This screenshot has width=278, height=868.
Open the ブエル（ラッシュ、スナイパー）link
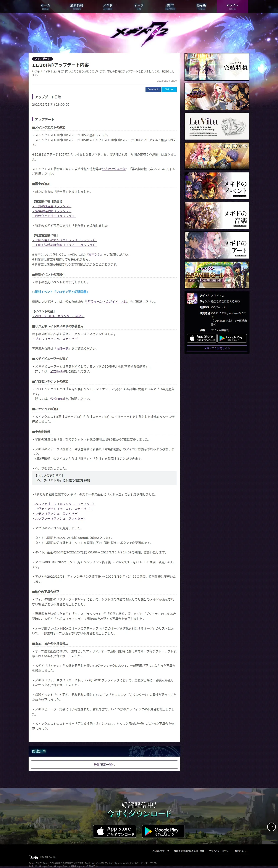[56, 339]
